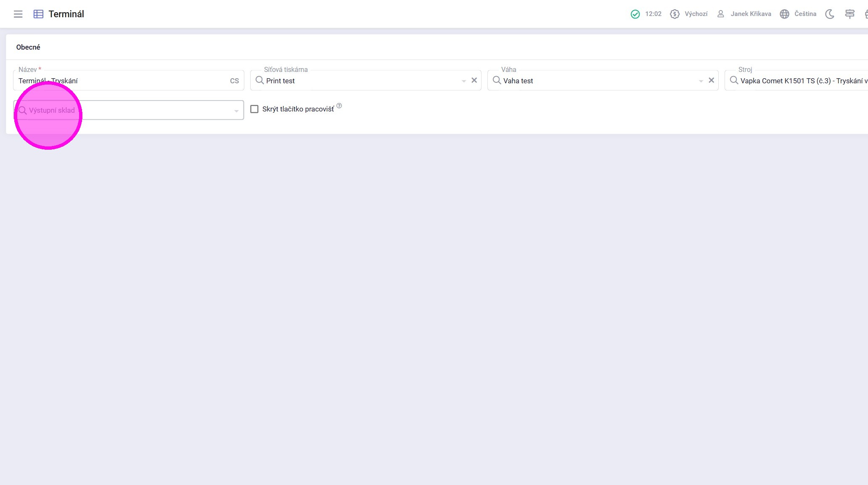This screenshot has width=868, height=485.
Task: Click the green status checkmark icon
Action: pos(635,14)
